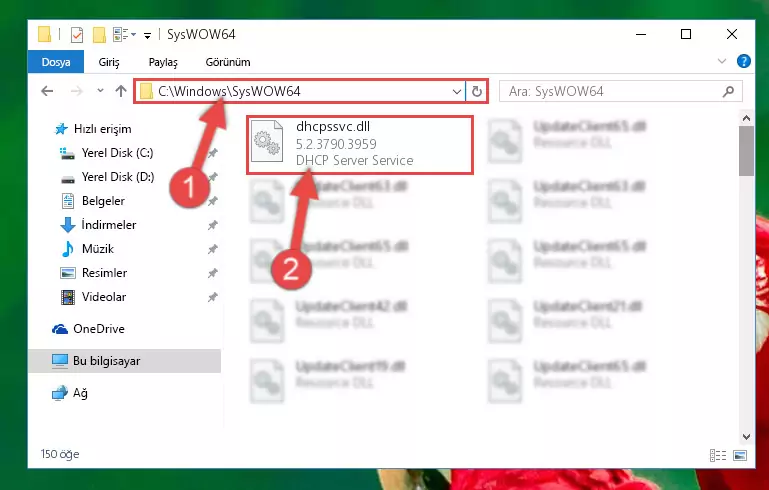The height and width of the screenshot is (490, 769).
Task: Open the Görünüm ribbon tab
Action: tap(228, 62)
